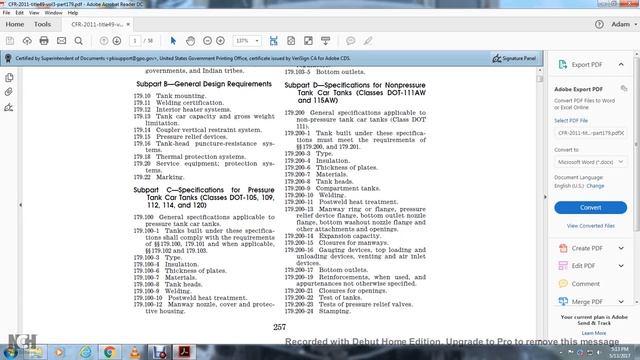Enter Full Screen mode icon

[308, 41]
